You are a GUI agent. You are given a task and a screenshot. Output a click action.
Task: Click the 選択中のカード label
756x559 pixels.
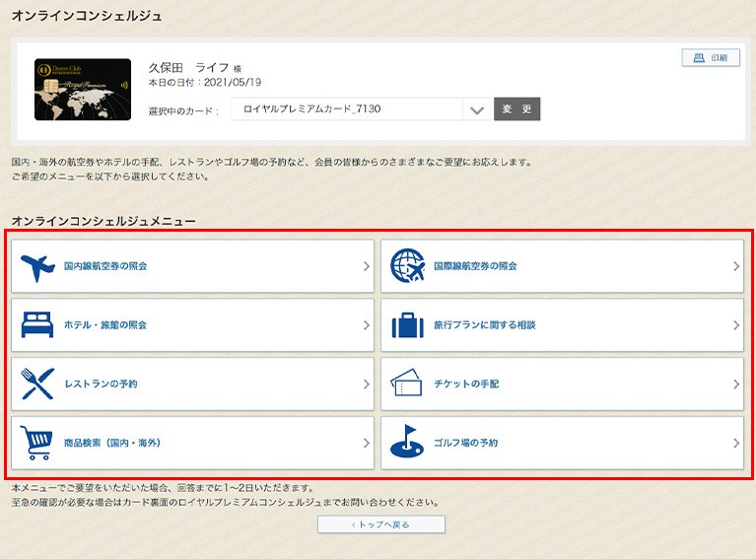pos(183,111)
